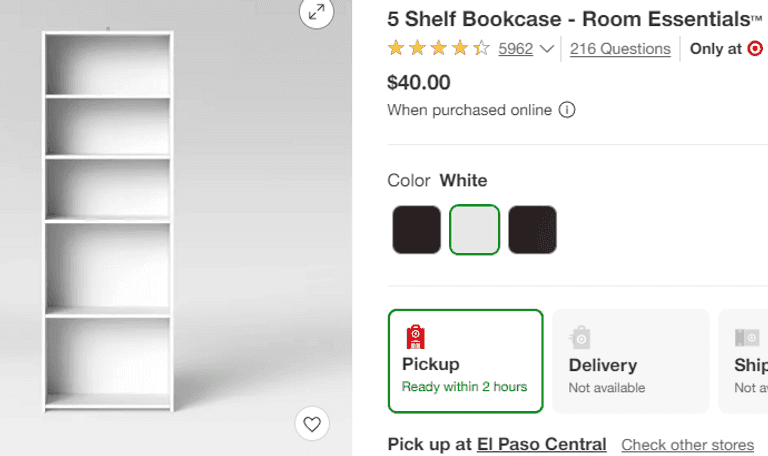Expand the ratings chevron next to 5962
Viewport: 768px width, 456px height.
tap(547, 49)
